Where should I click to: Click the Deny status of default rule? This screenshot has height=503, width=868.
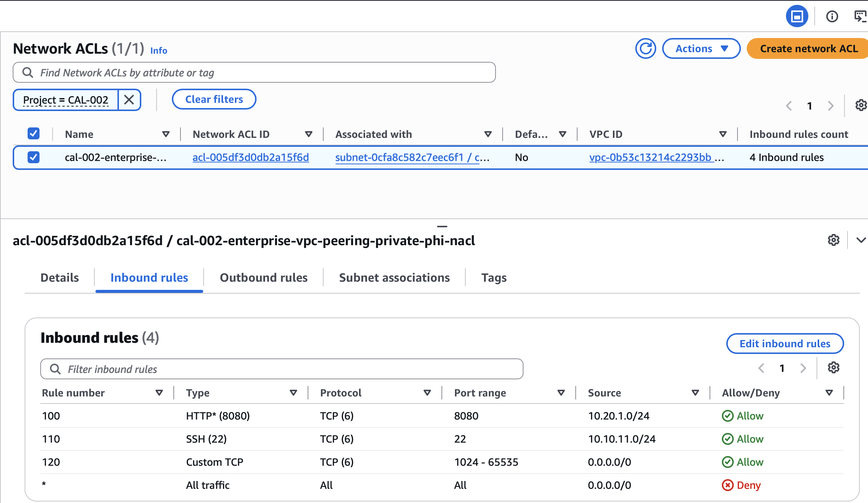click(x=741, y=485)
